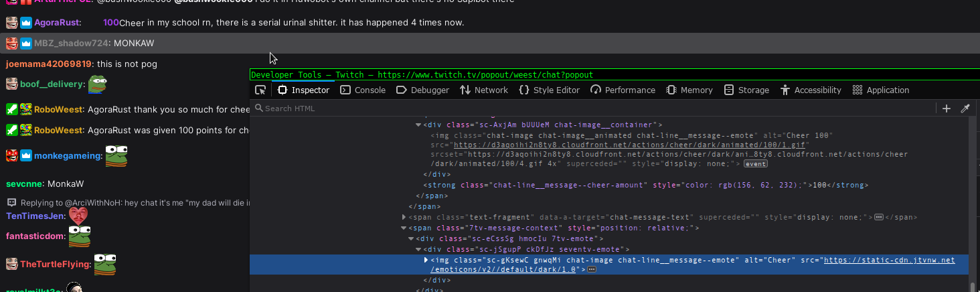Click the srcset attribute text of the img
The image size is (980, 292).
pos(669,159)
